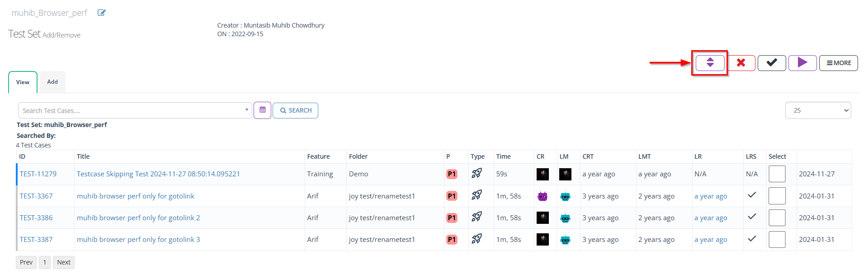Click teal robot avatar in TEST-3386 row
The image size is (868, 279).
[565, 218]
